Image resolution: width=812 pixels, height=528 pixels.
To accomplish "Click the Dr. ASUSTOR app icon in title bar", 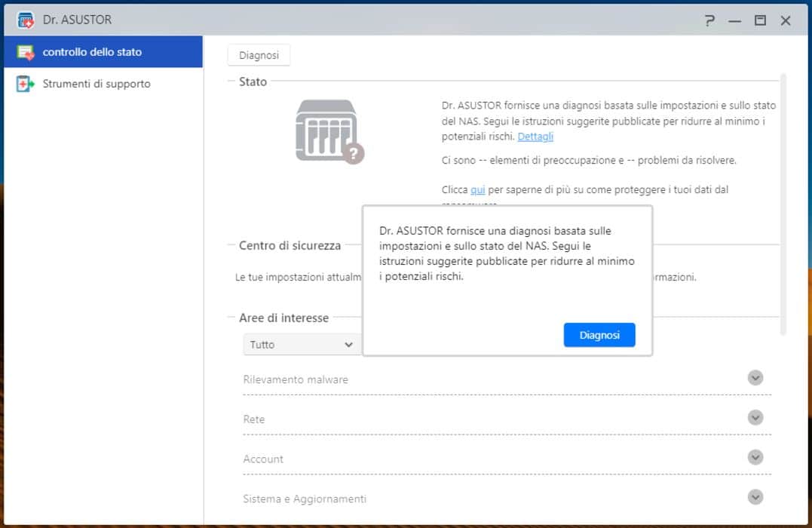I will (x=26, y=20).
